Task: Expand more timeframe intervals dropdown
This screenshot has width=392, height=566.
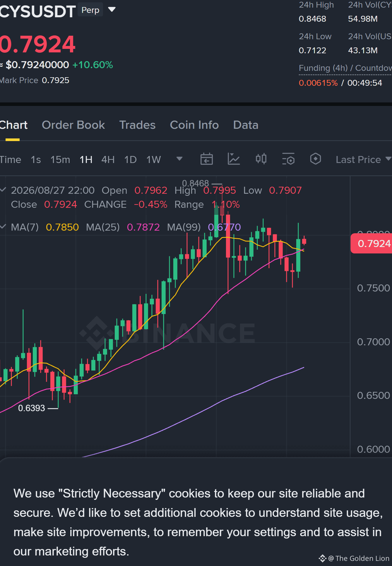Action: tap(179, 159)
